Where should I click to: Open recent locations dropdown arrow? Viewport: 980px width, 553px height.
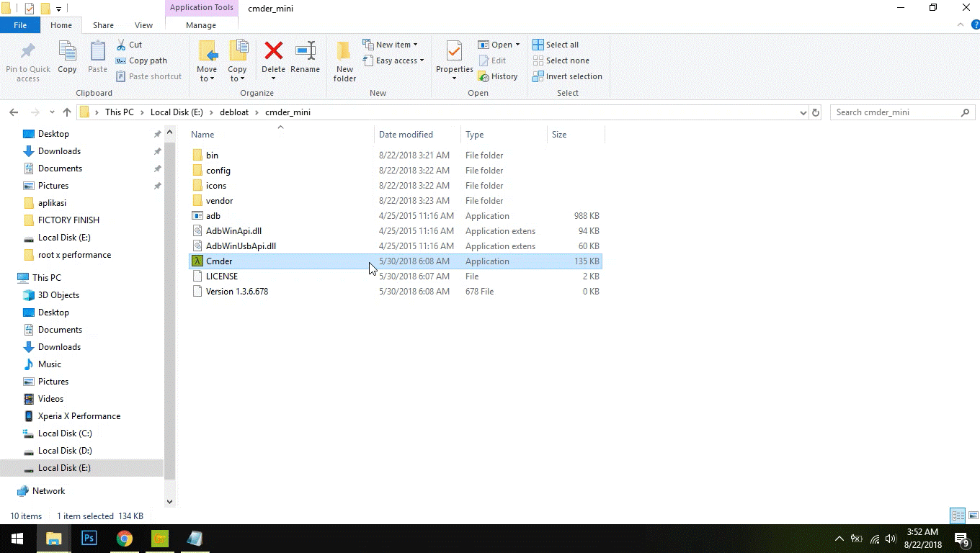pos(52,112)
